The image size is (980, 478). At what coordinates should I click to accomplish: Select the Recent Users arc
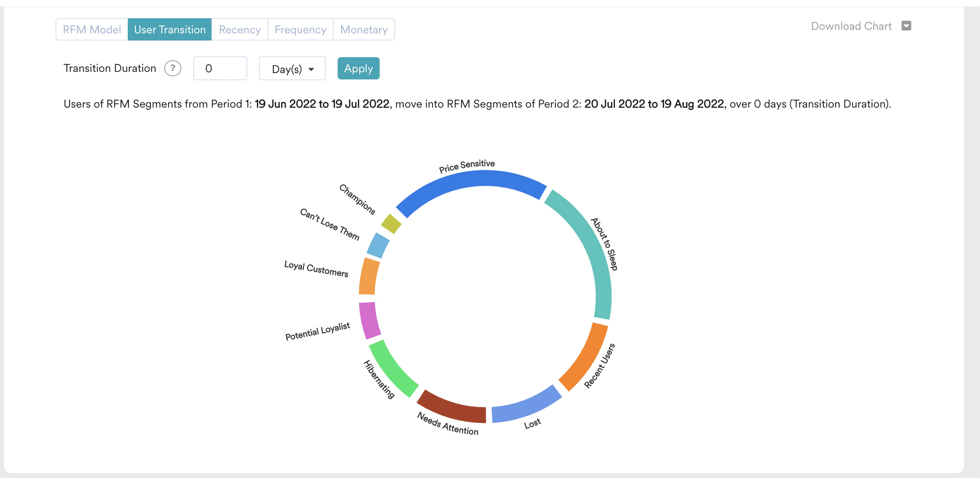coord(582,357)
